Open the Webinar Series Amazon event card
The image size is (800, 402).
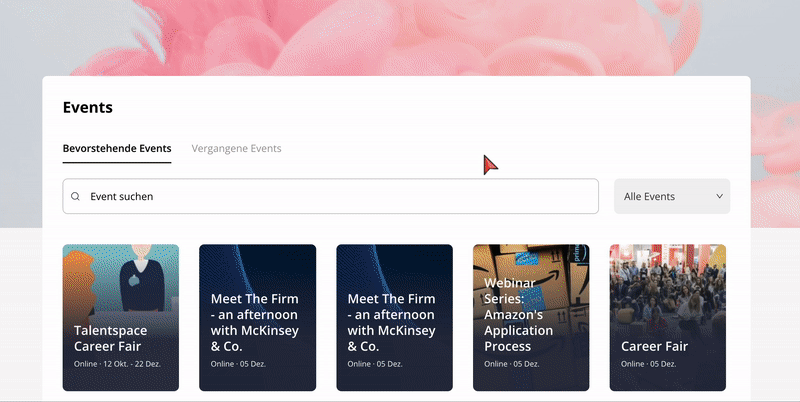coord(531,317)
